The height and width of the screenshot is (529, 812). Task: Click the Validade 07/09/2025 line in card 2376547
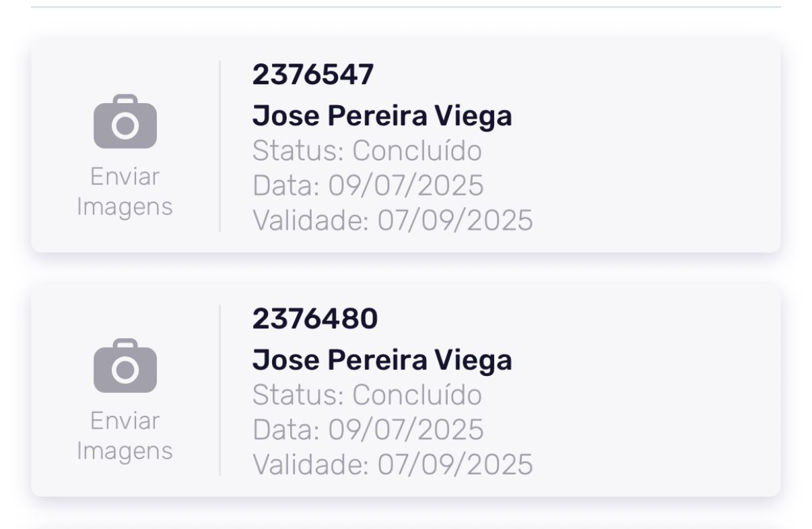pyautogui.click(x=393, y=220)
